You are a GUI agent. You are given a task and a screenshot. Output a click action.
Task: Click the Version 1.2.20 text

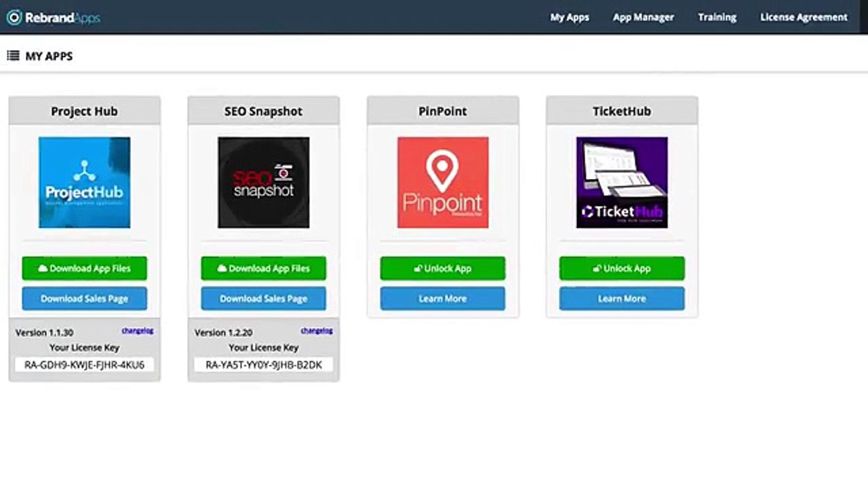point(223,333)
